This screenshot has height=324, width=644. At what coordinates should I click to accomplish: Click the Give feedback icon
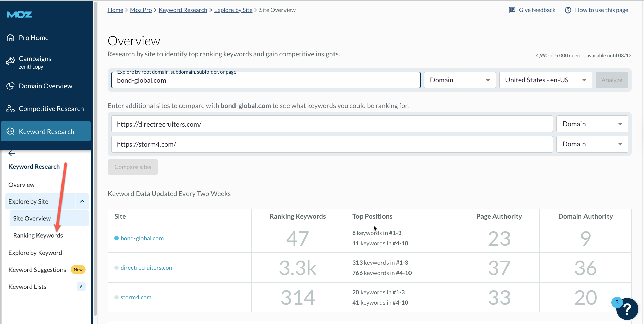pyautogui.click(x=512, y=10)
